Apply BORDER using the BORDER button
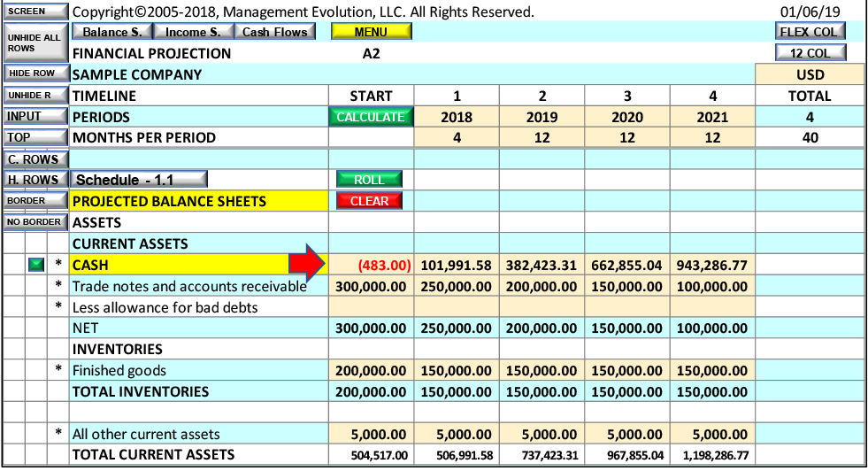Image resolution: width=868 pixels, height=471 pixels. (x=36, y=201)
